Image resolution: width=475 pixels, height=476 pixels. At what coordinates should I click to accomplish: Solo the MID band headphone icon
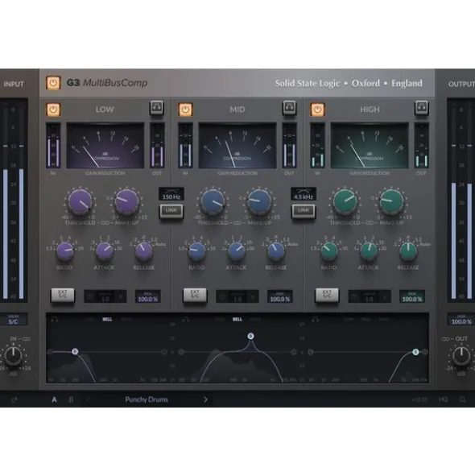(289, 108)
